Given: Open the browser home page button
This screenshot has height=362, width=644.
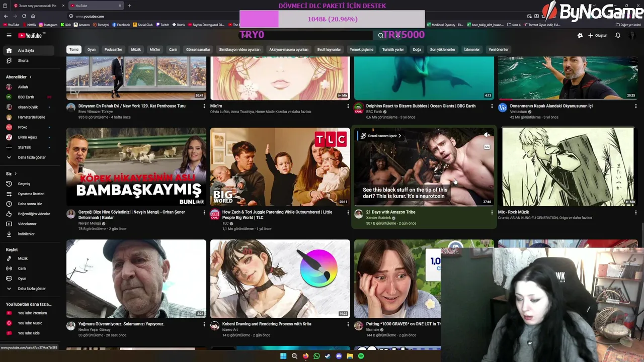Looking at the screenshot, I should [33, 16].
